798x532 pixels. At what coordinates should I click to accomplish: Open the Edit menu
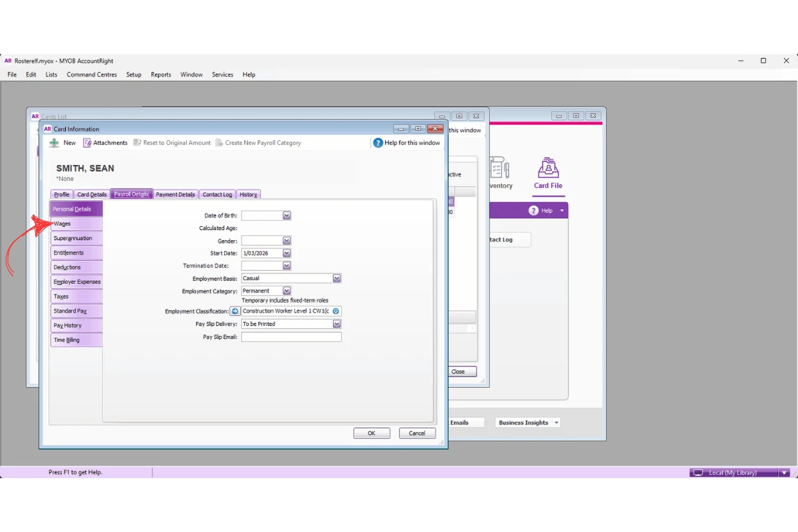31,74
